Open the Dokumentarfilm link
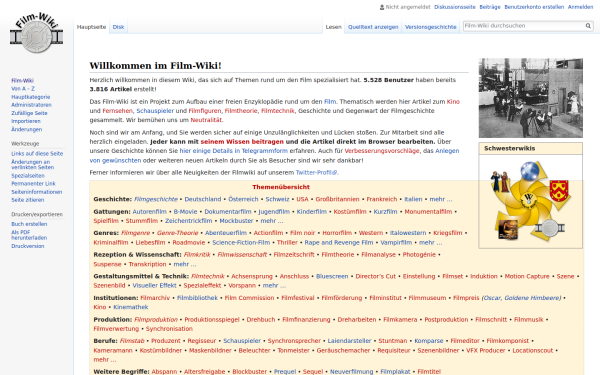The height and width of the screenshot is (375, 600). [x=228, y=212]
